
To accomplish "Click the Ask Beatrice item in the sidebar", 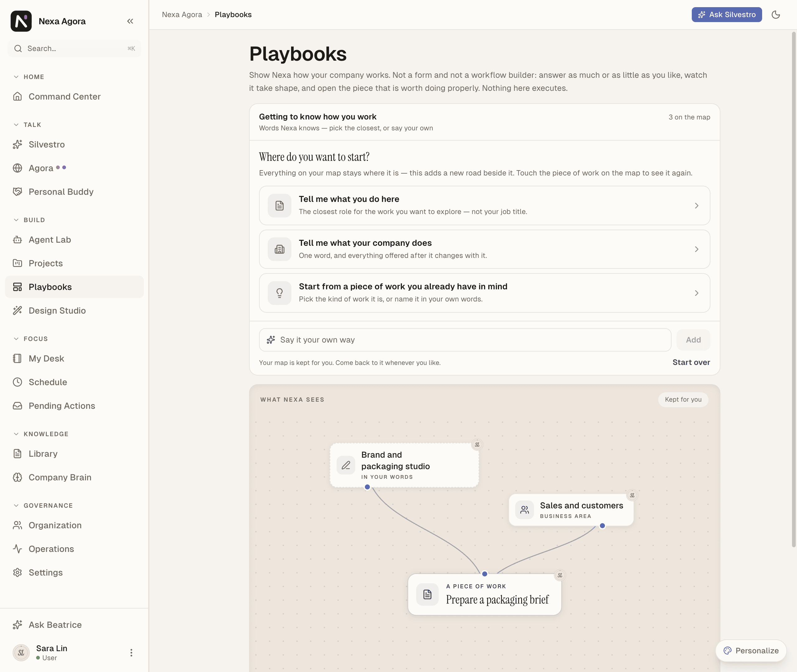I will pyautogui.click(x=74, y=625).
